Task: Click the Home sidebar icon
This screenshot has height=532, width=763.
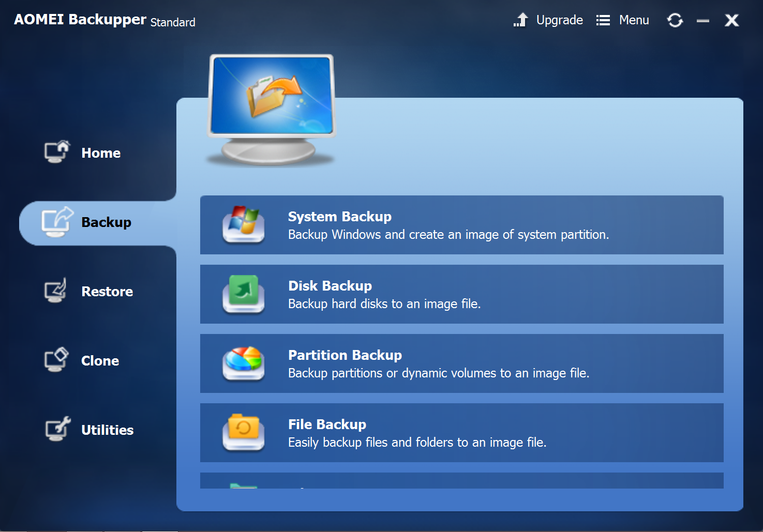Action: [56, 152]
